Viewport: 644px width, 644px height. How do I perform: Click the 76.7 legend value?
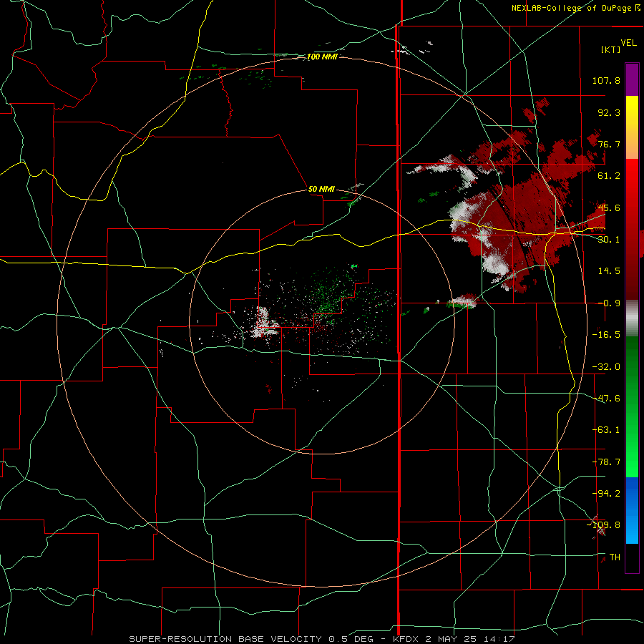click(609, 144)
